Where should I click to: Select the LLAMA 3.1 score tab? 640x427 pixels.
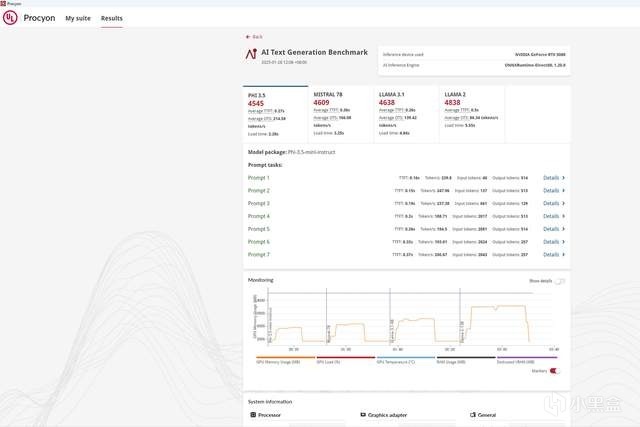tap(407, 114)
